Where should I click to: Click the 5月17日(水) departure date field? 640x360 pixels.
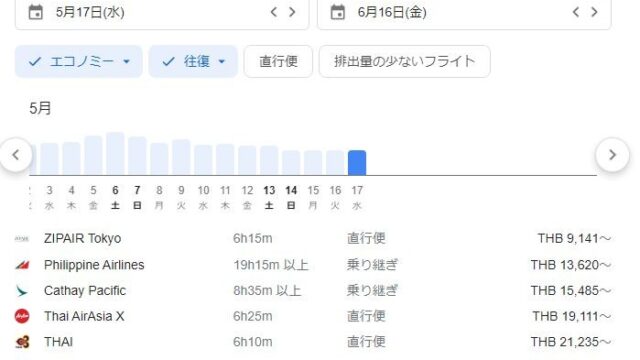(162, 13)
